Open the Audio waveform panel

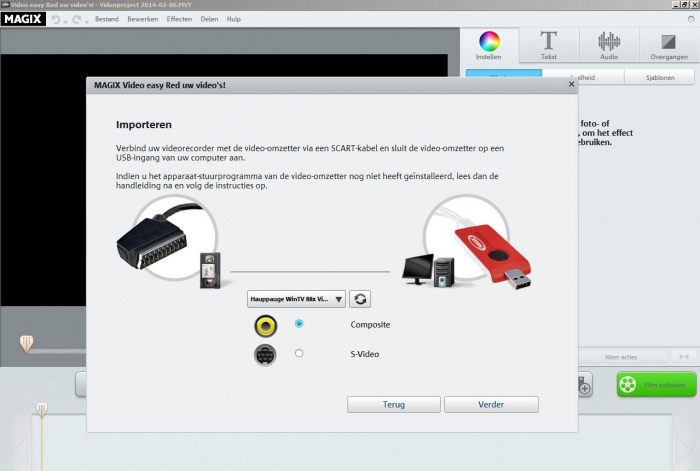click(609, 45)
